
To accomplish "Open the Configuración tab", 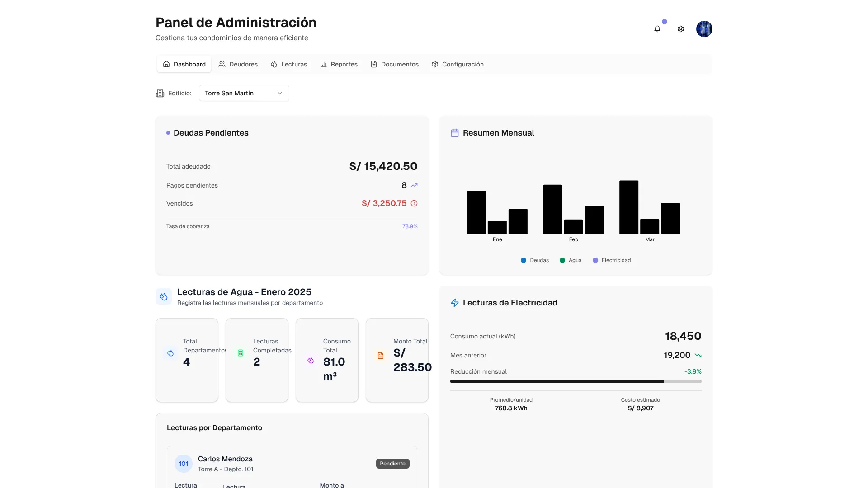I will coord(457,64).
